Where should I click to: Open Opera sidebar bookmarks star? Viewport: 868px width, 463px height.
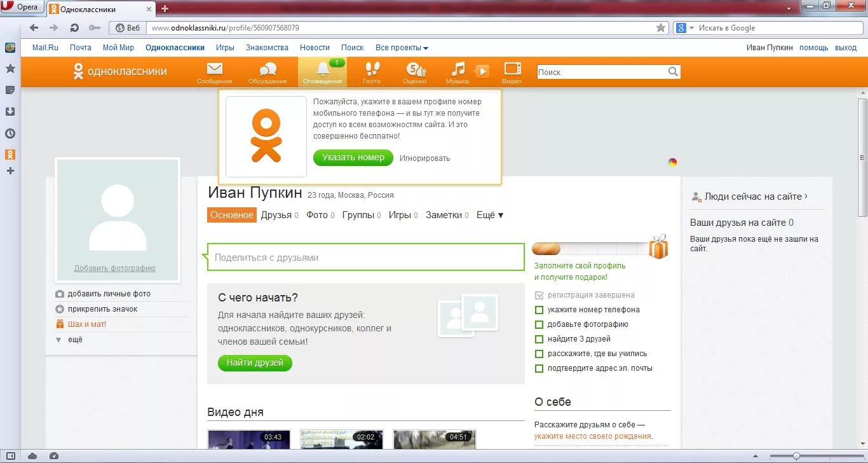(10, 69)
